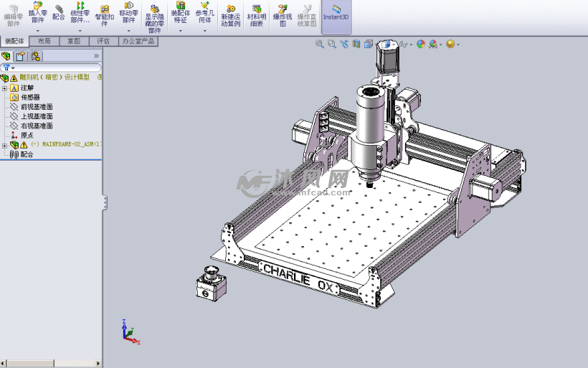Switch to the 草图 tab
This screenshot has height=368, width=588.
(x=74, y=42)
